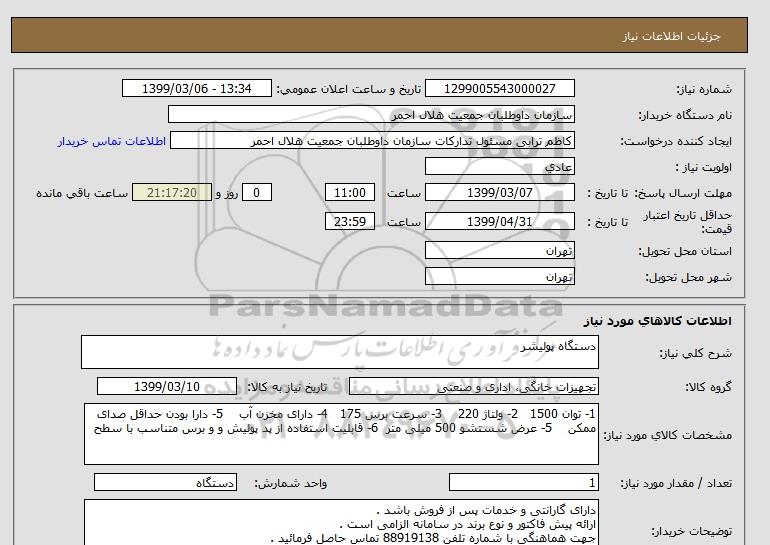Screen dimensions: 770x545
Task: Click the شهر محل تحویل label
Action: [x=688, y=277]
